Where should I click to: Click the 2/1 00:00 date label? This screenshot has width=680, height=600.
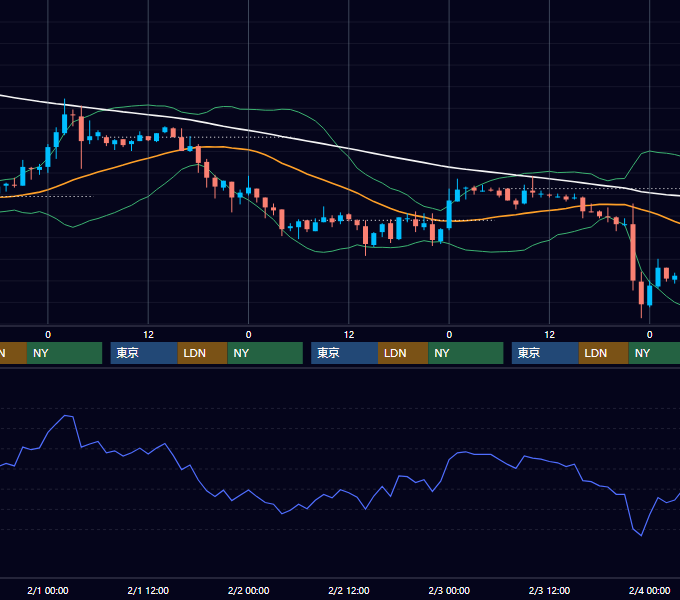48,590
